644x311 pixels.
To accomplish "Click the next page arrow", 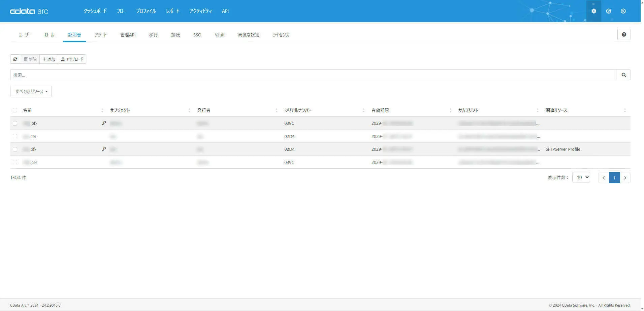I will coord(625,178).
